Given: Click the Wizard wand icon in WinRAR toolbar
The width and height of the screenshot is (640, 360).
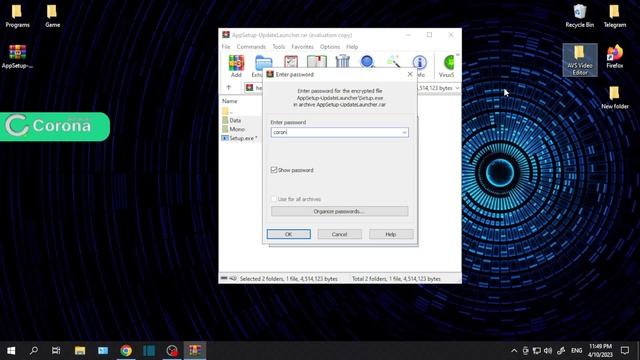Looking at the screenshot, I should click(x=393, y=62).
